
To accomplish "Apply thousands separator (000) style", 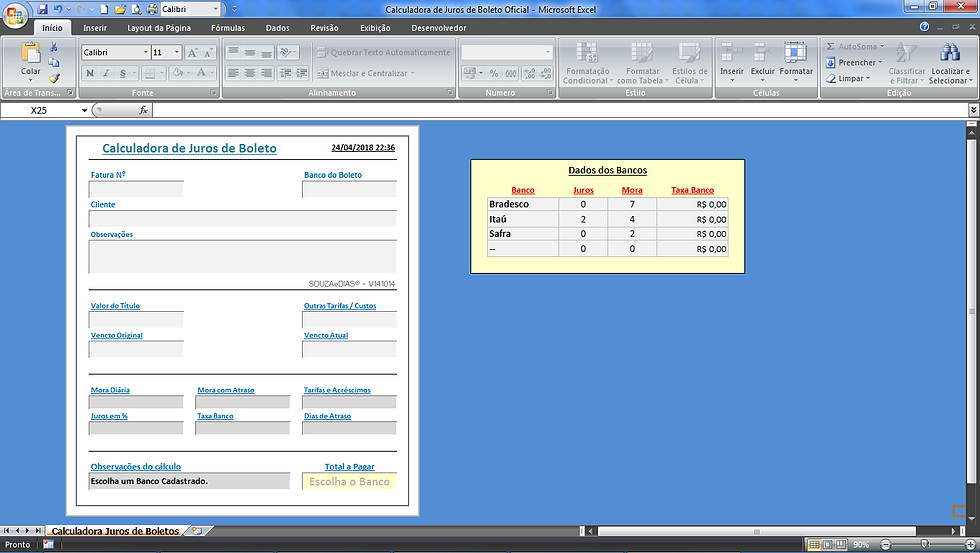I will pos(511,73).
